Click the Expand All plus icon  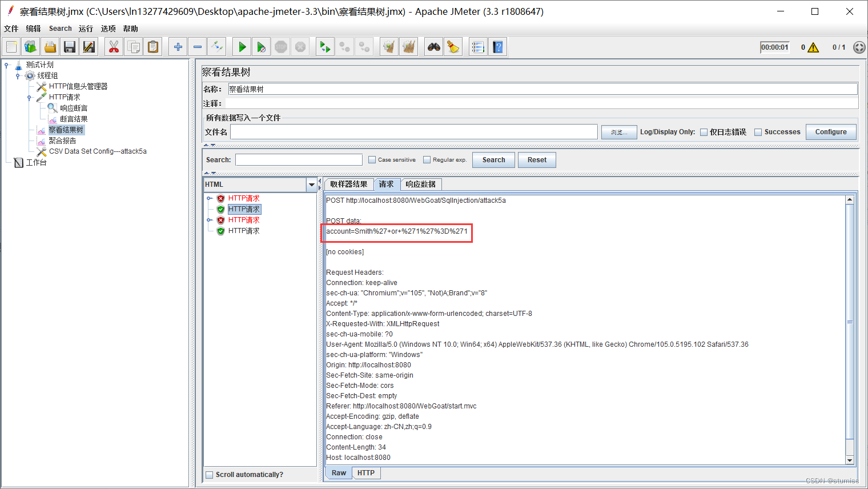click(178, 47)
